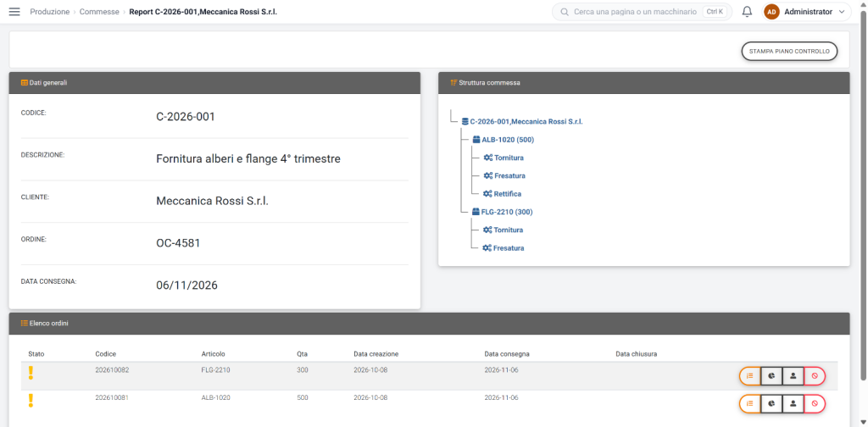Click the Data consegna column header

click(x=508, y=354)
